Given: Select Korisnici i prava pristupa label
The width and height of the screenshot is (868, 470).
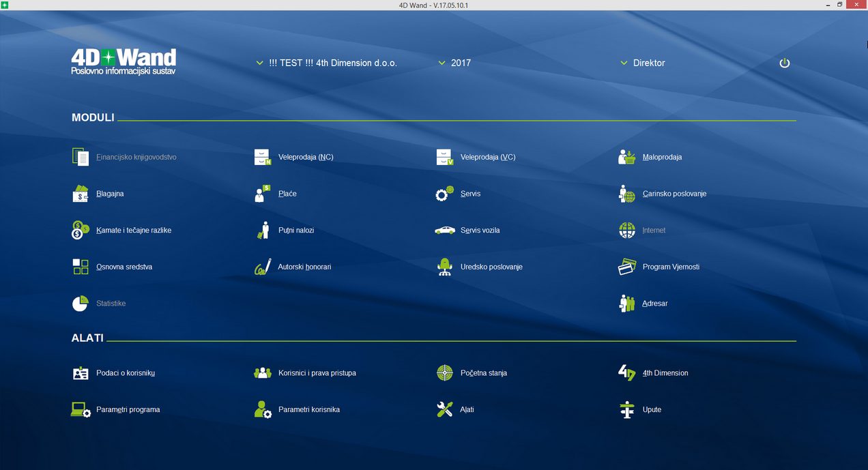Looking at the screenshot, I should (x=317, y=373).
